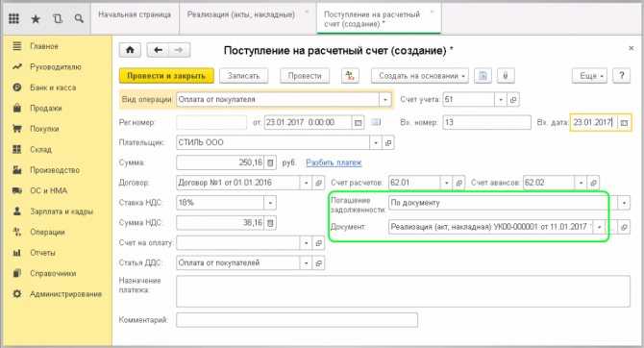Viewport: 644px width, 348px height.
Task: Open Зарплата и кадры section
Action: pos(62,211)
